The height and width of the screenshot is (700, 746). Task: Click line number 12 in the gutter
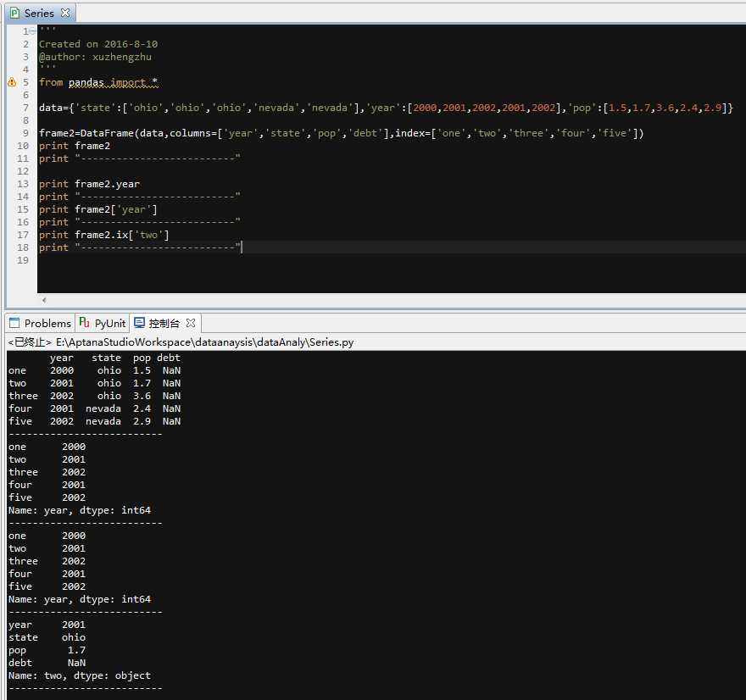pos(23,171)
